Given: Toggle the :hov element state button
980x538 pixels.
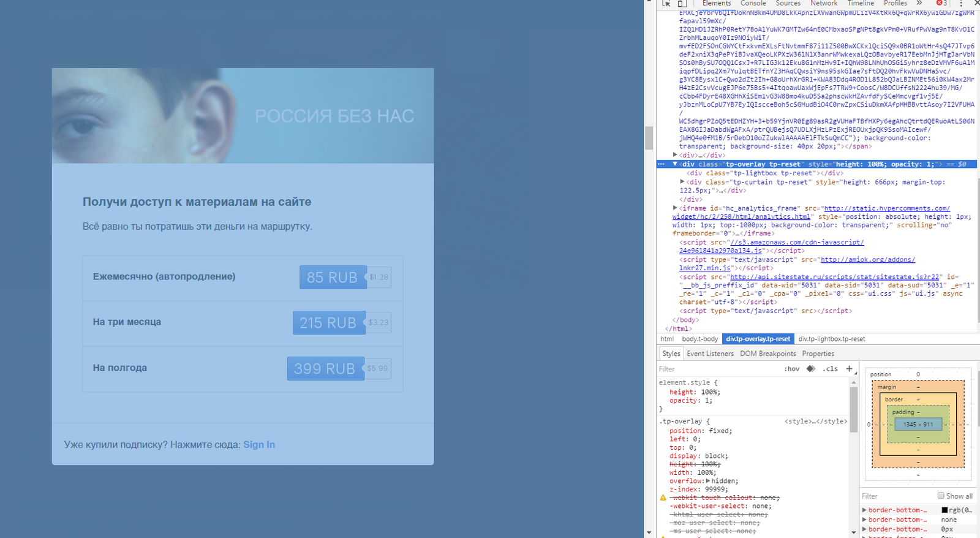Looking at the screenshot, I should 792,369.
